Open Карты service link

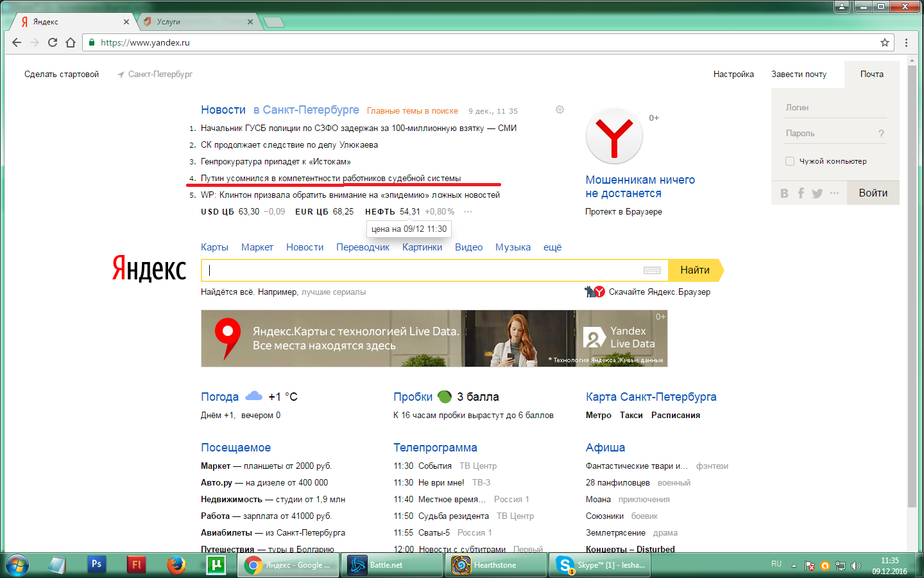[x=214, y=247]
